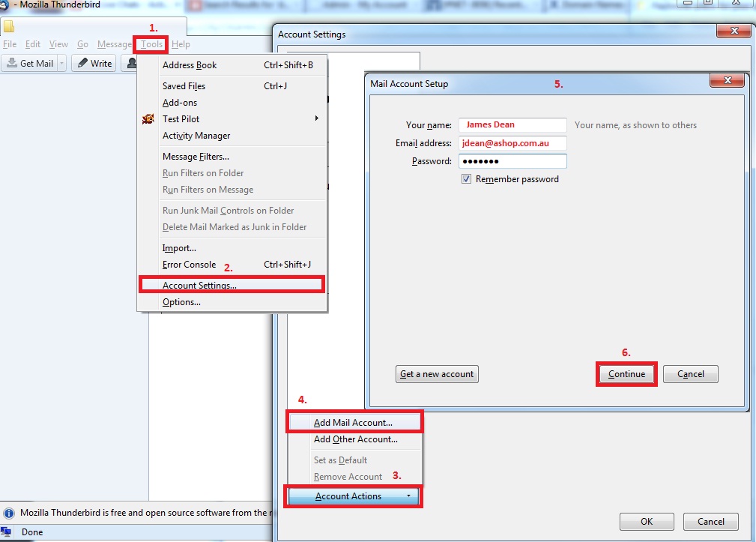Open Options... menu entry
This screenshot has height=542, width=756.
(232, 302)
